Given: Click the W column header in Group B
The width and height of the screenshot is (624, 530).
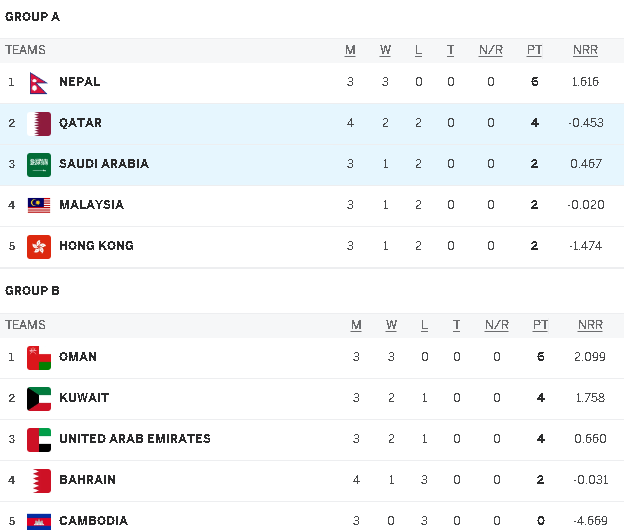Looking at the screenshot, I should (391, 325).
